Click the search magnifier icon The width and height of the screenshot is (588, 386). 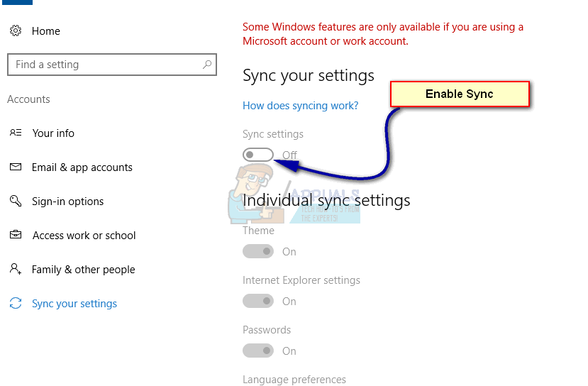pos(207,65)
